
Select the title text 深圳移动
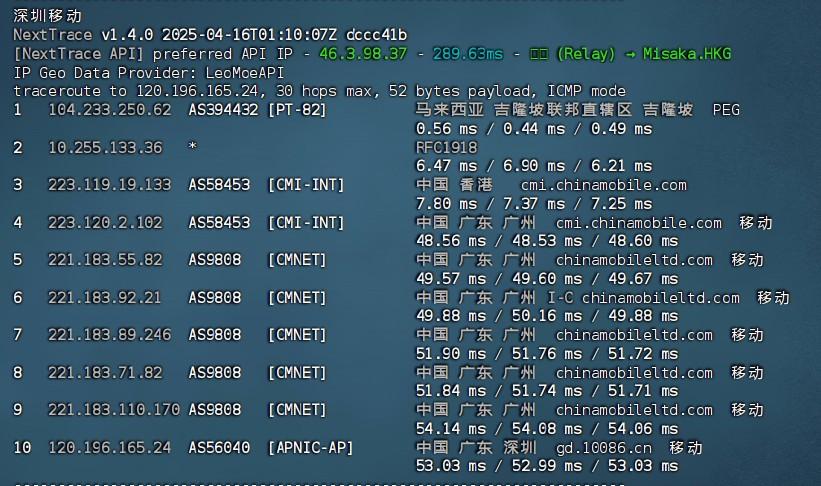pyautogui.click(x=48, y=16)
